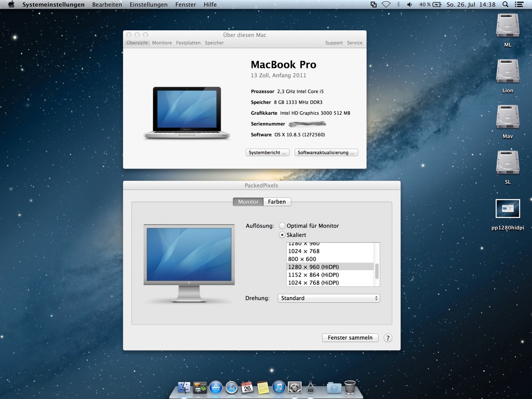This screenshot has height=399, width=532.
Task: Open the Support link
Action: tap(334, 43)
